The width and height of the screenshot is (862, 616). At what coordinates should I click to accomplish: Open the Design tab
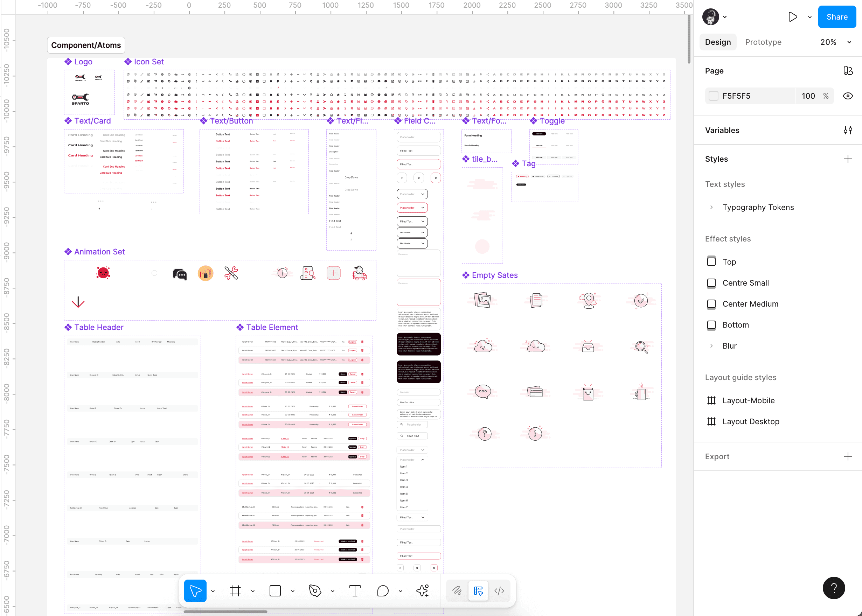coord(717,42)
